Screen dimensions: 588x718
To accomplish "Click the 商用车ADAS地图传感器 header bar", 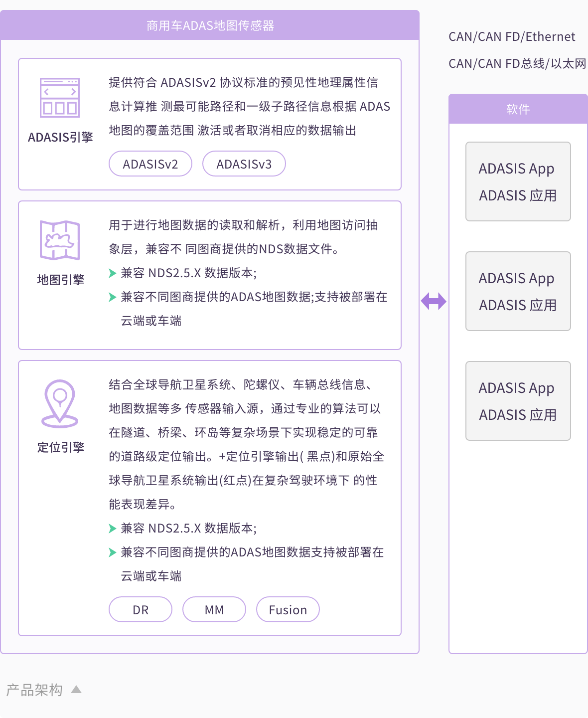I will coord(210,25).
